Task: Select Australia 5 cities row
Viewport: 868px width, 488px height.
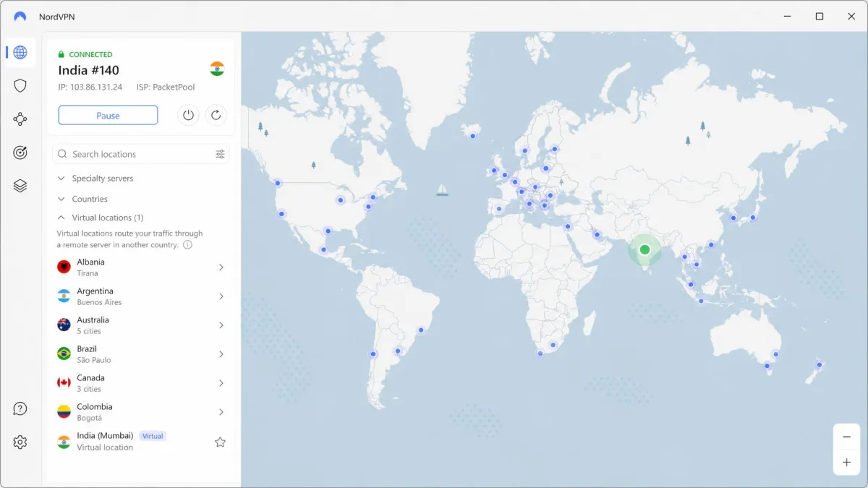Action: 141,325
